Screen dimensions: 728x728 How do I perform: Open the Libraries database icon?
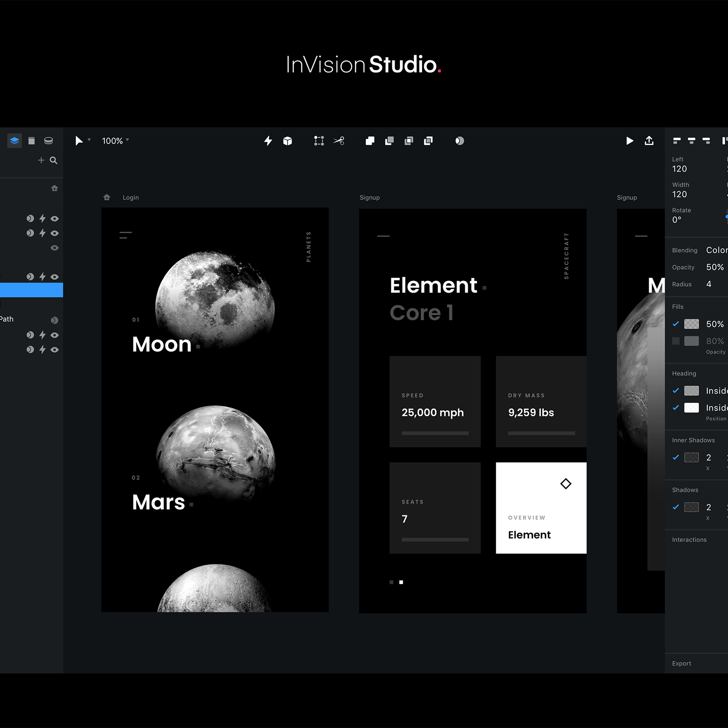(x=49, y=141)
